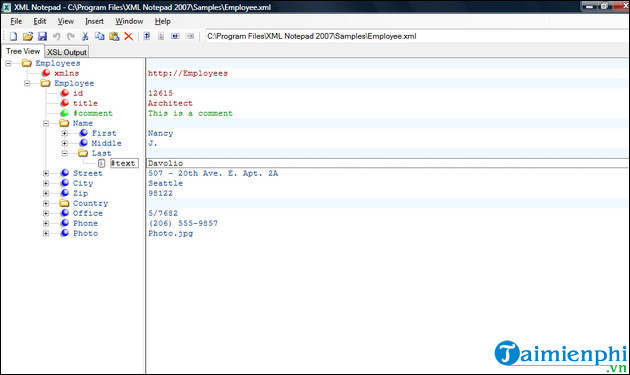Expand the Photo node
The width and height of the screenshot is (630, 375).
click(46, 234)
